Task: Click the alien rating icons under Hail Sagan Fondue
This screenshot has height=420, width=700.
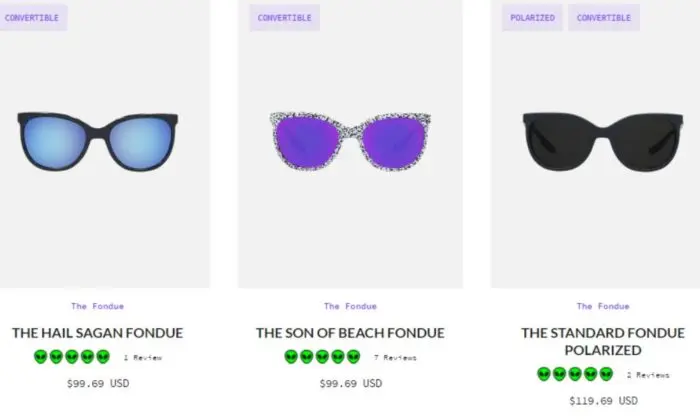Action: tap(72, 357)
